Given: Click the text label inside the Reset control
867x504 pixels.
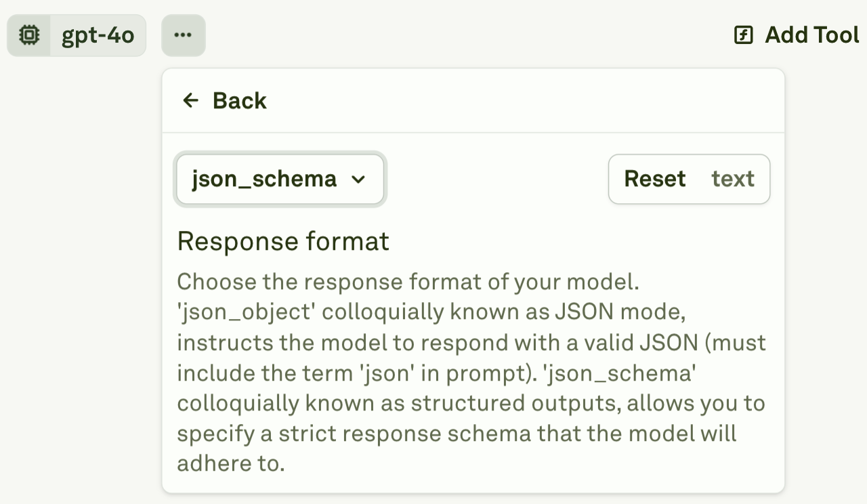Looking at the screenshot, I should [x=732, y=179].
